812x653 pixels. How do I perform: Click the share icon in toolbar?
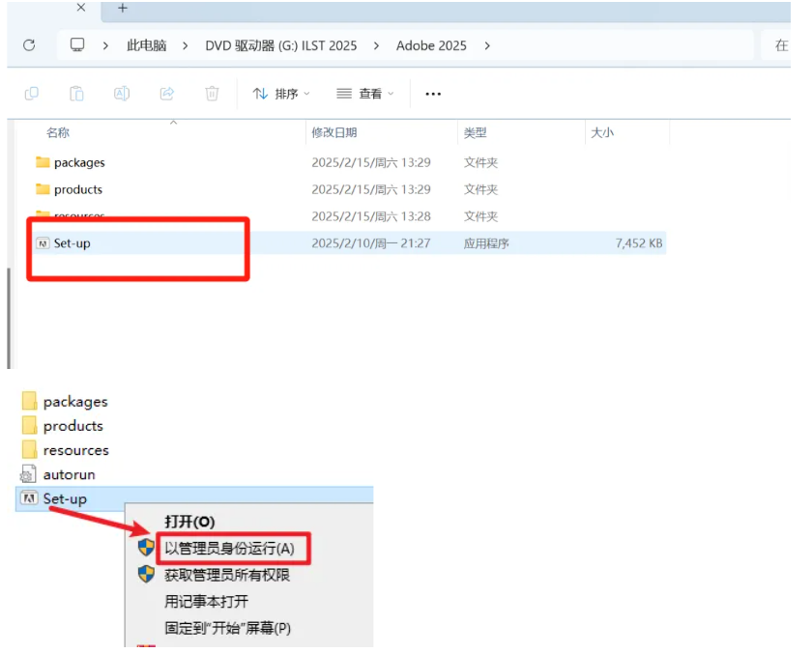(x=166, y=94)
